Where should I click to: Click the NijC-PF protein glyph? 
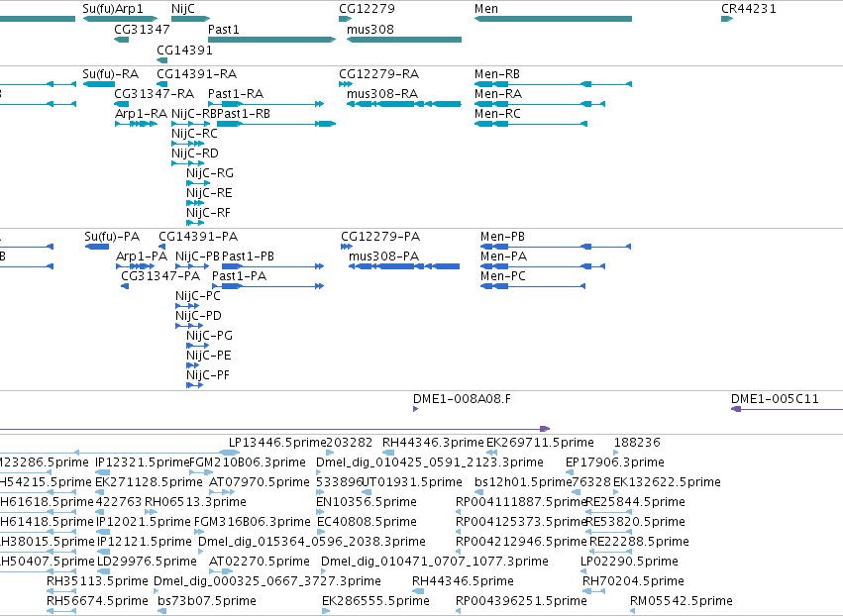194,385
